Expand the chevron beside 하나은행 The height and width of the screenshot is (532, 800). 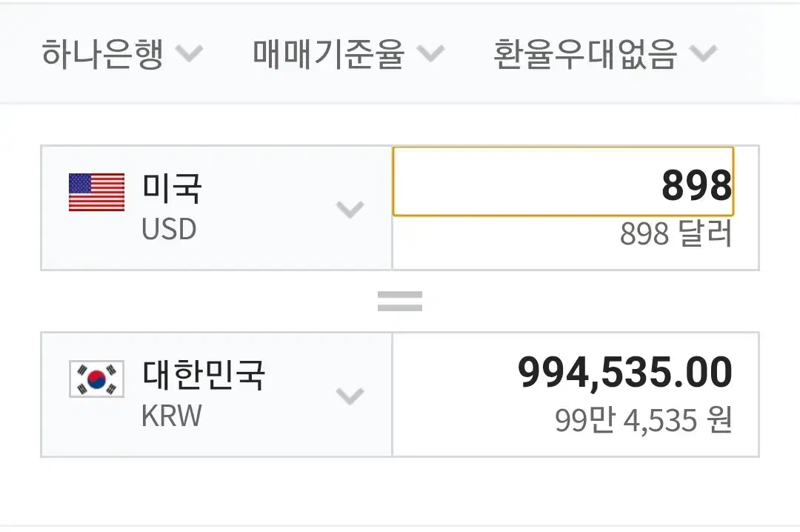[x=190, y=54]
